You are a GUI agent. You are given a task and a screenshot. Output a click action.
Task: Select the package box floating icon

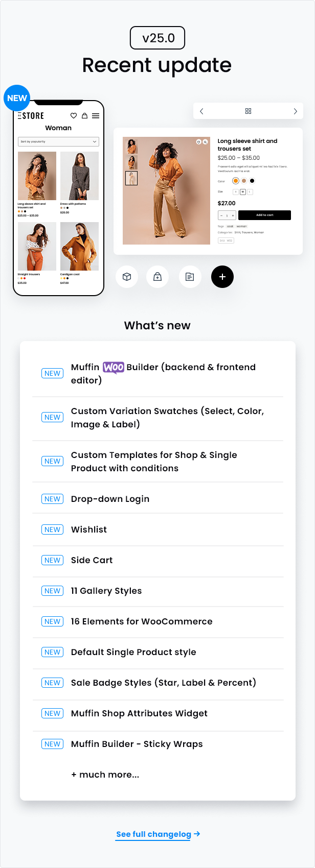coord(127,277)
